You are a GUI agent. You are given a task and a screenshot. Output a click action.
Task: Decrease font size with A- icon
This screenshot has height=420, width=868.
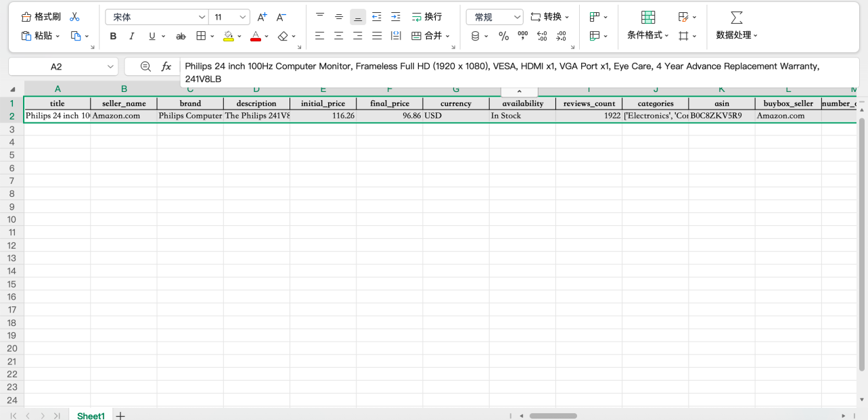pyautogui.click(x=281, y=17)
